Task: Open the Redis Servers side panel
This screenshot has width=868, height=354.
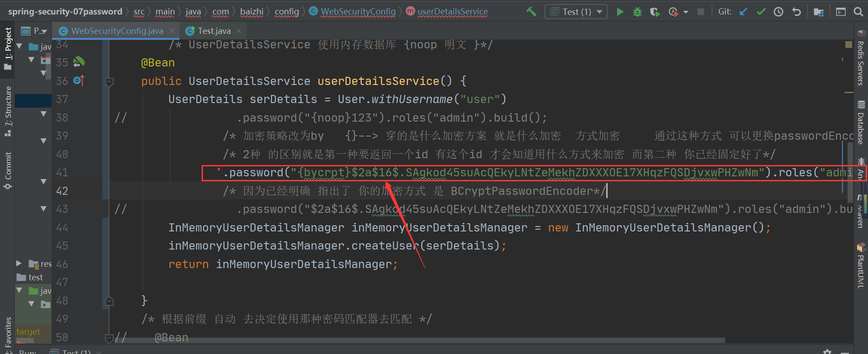Action: [861, 57]
